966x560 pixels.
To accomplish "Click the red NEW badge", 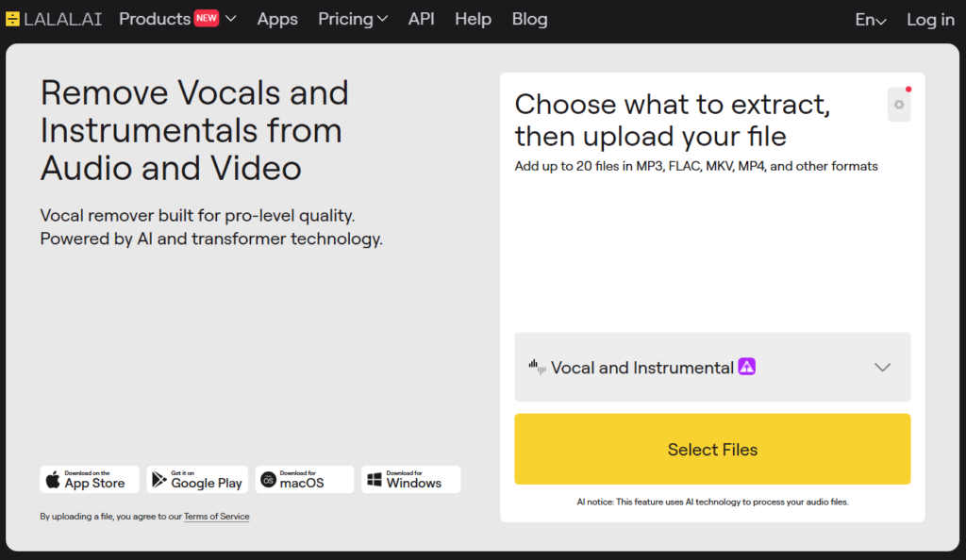I will coord(207,18).
